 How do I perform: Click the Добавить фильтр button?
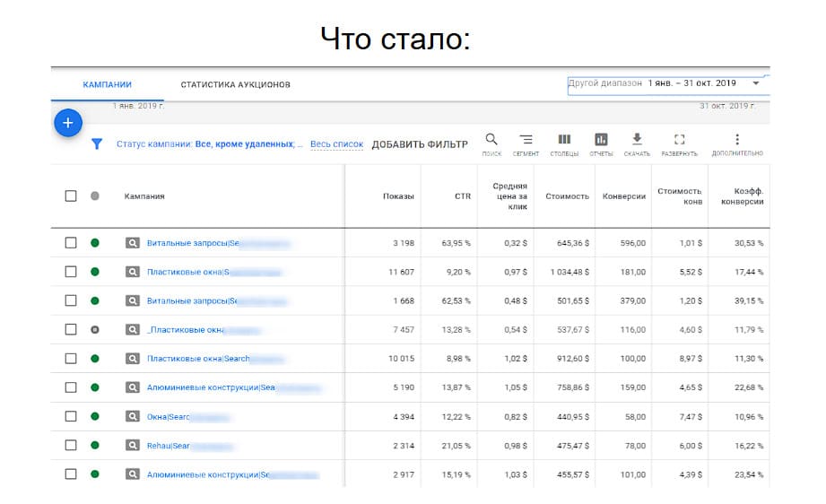pos(420,144)
